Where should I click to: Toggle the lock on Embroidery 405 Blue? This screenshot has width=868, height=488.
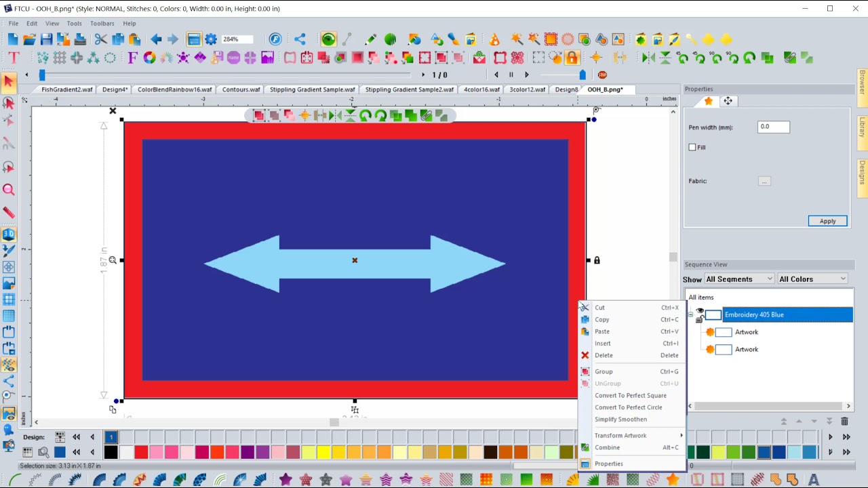(x=699, y=319)
